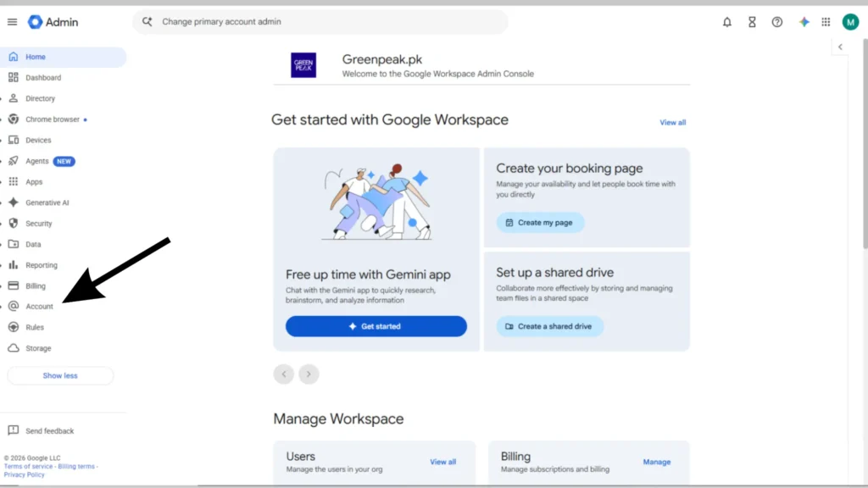
Task: Click the Create my page button
Action: click(x=540, y=223)
